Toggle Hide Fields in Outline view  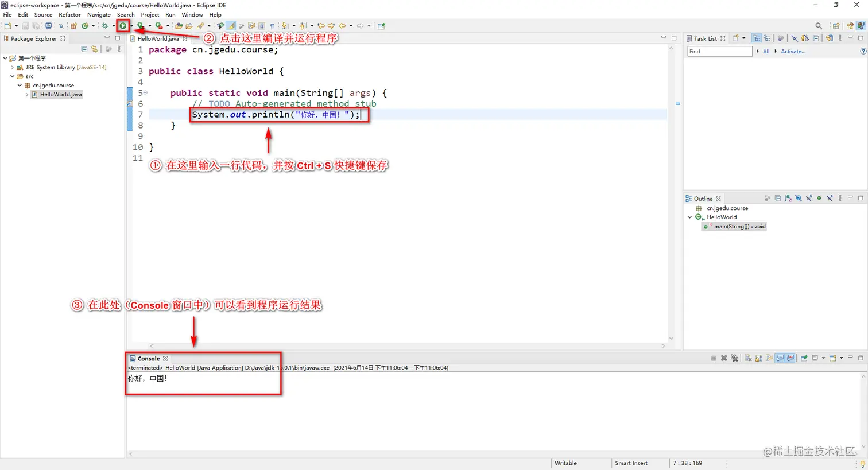(x=799, y=198)
